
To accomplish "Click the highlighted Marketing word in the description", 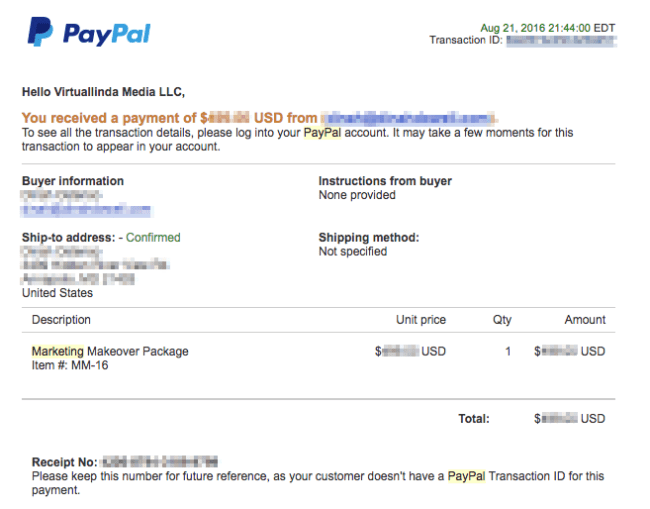I will 58,351.
